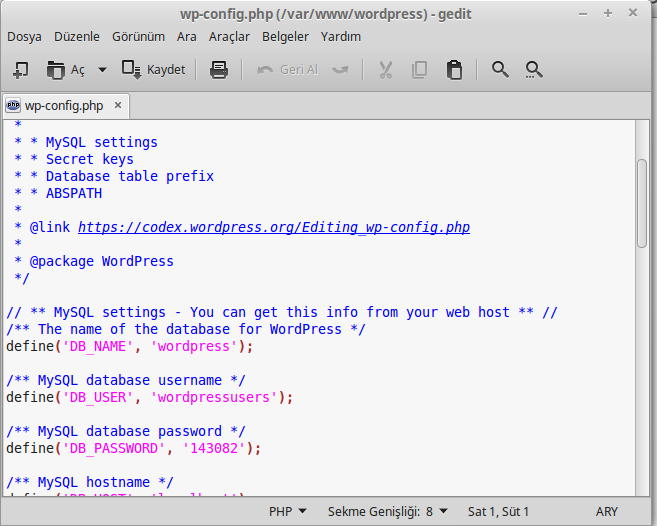Screen dimensions: 657x526
Task: Open the Görünüm menu
Action: [x=138, y=37]
